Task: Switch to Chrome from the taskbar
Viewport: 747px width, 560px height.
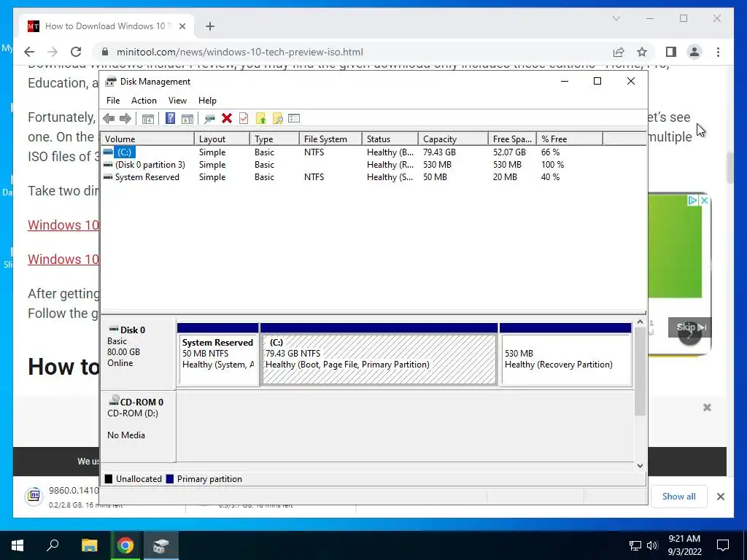Action: [125, 545]
